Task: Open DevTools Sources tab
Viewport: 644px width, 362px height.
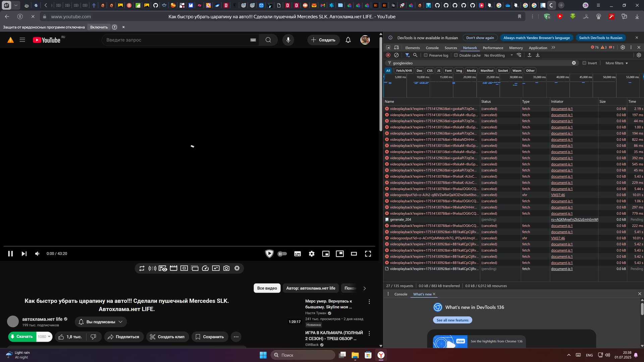Action: [x=450, y=48]
